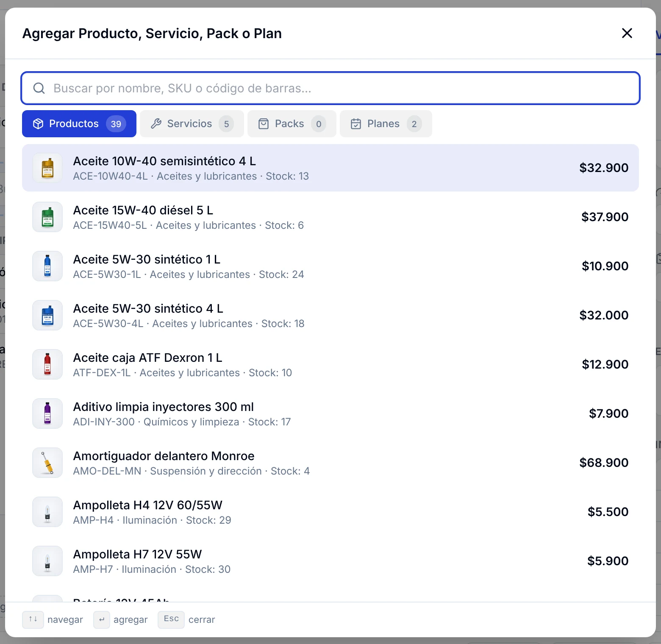Click the $37.900 price
661x644 pixels.
(605, 217)
